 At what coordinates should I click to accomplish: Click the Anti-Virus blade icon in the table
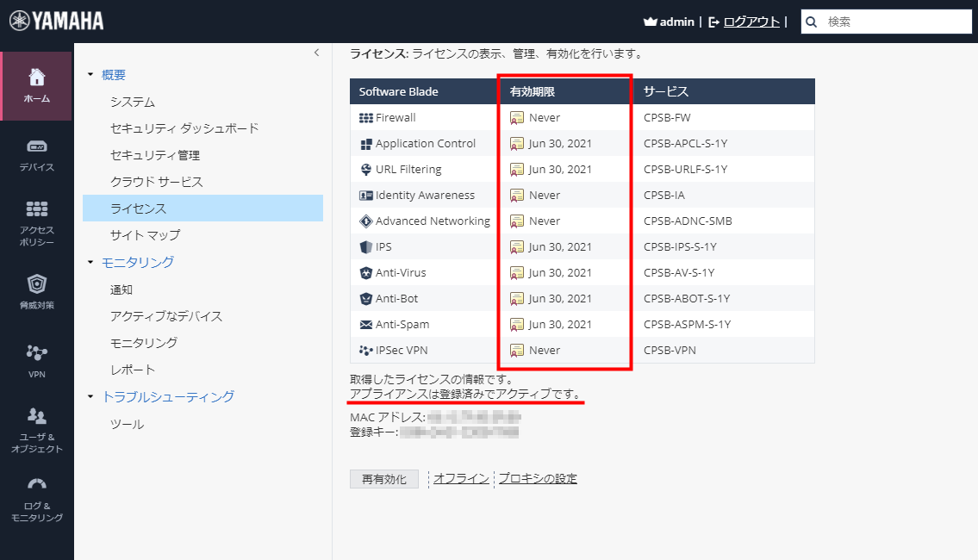point(368,272)
